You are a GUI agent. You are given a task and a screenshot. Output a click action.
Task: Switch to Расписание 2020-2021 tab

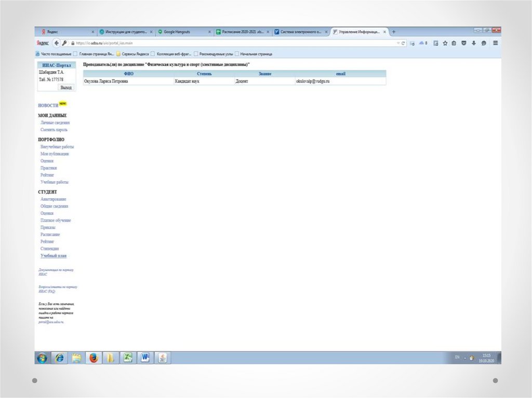(x=243, y=32)
